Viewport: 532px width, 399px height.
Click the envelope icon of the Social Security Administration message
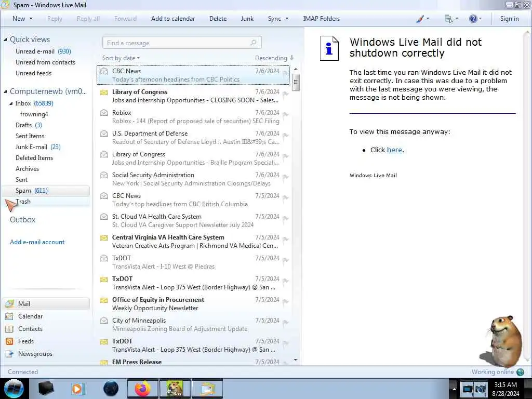pos(104,175)
